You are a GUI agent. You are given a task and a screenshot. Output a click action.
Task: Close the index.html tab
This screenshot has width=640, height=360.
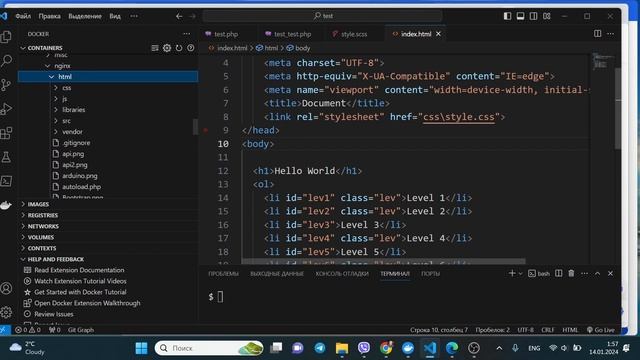(438, 34)
